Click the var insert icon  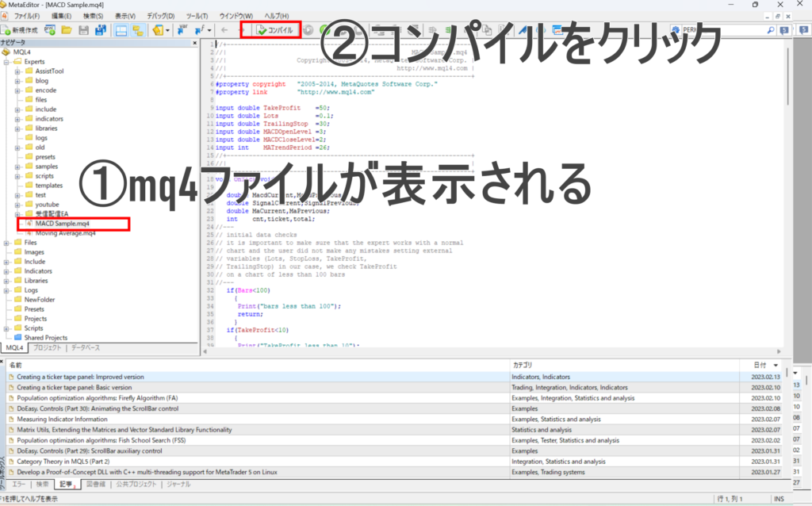click(x=182, y=30)
